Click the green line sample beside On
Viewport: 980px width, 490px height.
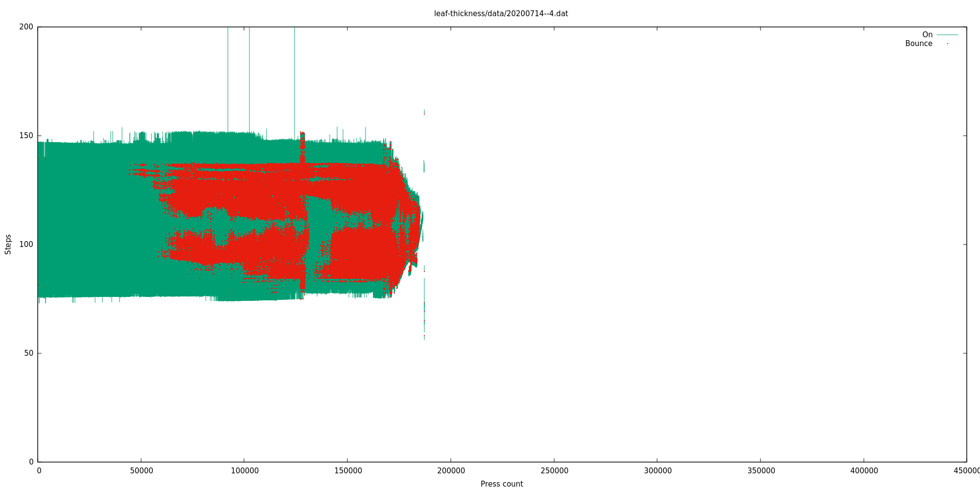947,35
